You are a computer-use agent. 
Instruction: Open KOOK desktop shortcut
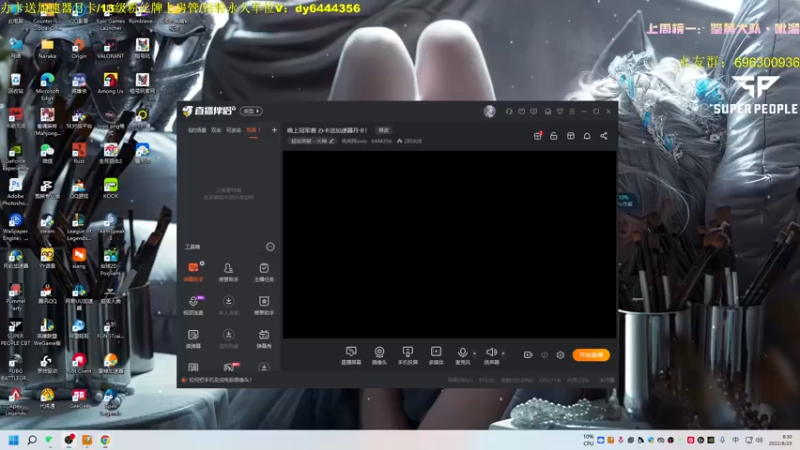pos(110,188)
